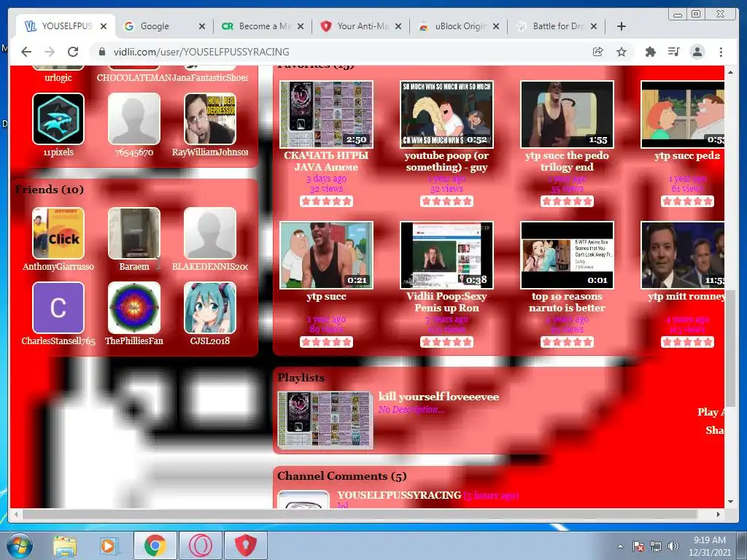Open File Explorer from the taskbar
The image size is (747, 560).
tap(65, 545)
